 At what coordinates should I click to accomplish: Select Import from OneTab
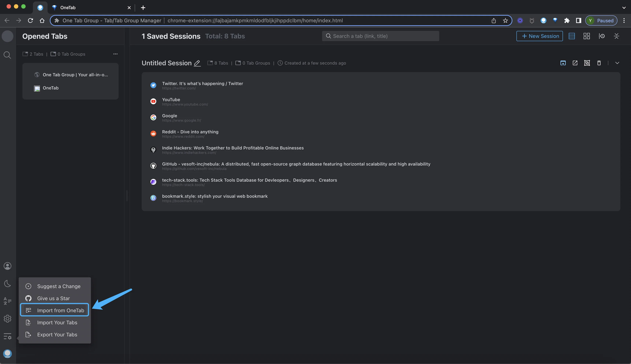[x=61, y=310]
